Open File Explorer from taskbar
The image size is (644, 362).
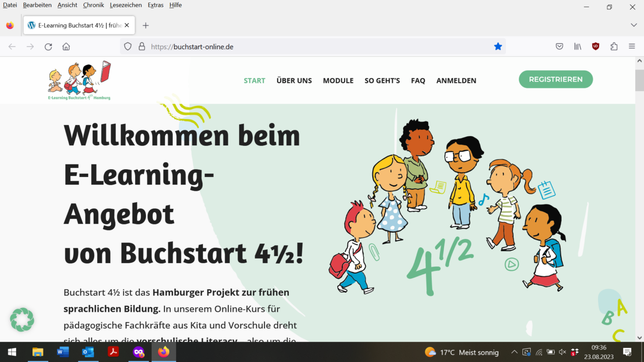point(38,352)
